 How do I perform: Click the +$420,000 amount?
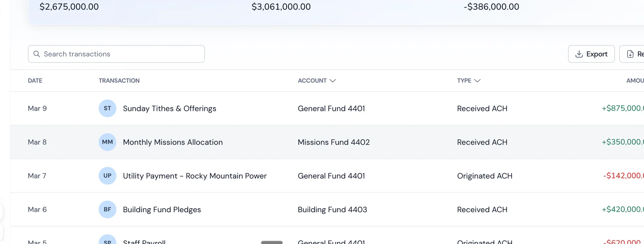(623, 210)
